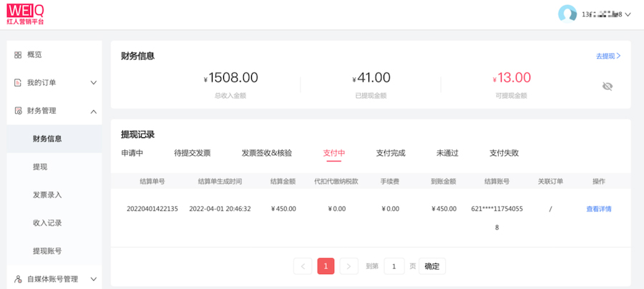Open 去提现 withdraw link
Image resolution: width=644 pixels, height=289 pixels.
click(x=608, y=56)
